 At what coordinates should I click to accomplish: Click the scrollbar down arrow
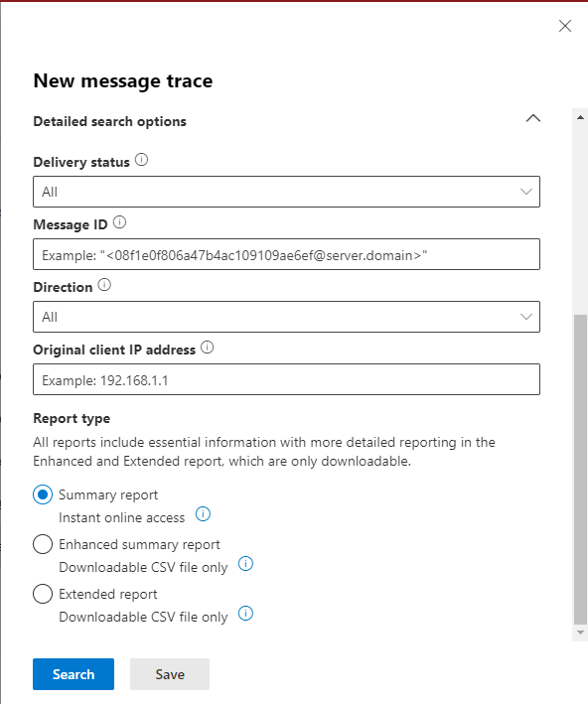click(x=580, y=633)
